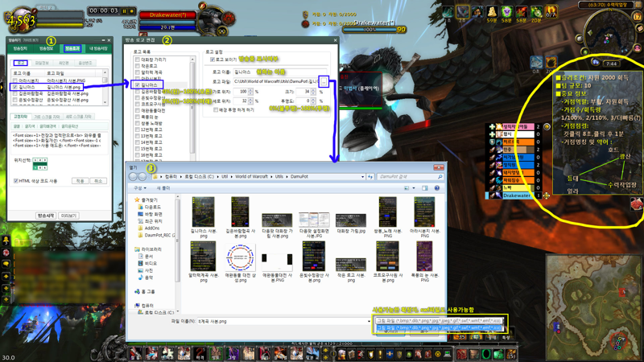Open DaumPot_REC folder in the sidebar
Image resolution: width=644 pixels, height=362 pixels.
tap(156, 235)
